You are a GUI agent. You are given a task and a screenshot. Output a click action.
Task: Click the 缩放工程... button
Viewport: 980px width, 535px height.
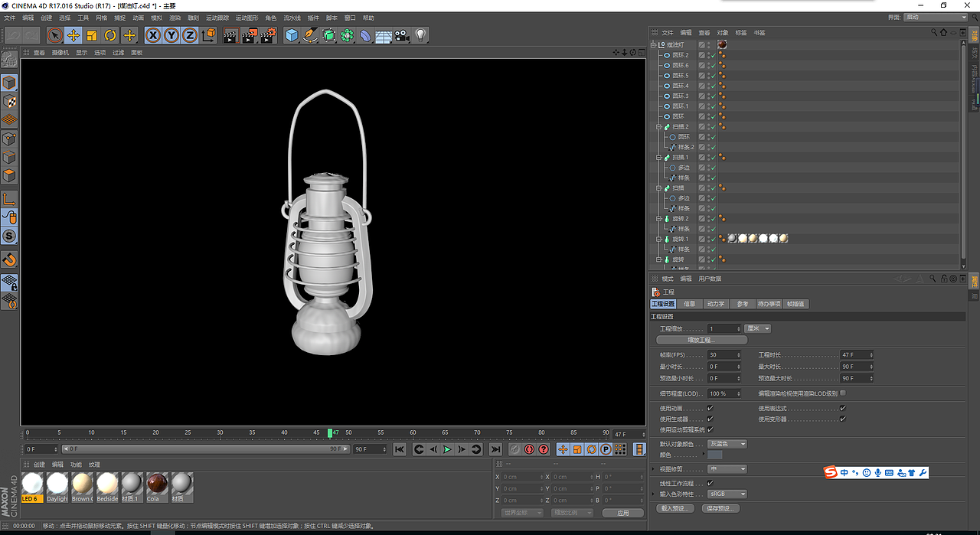coord(702,340)
